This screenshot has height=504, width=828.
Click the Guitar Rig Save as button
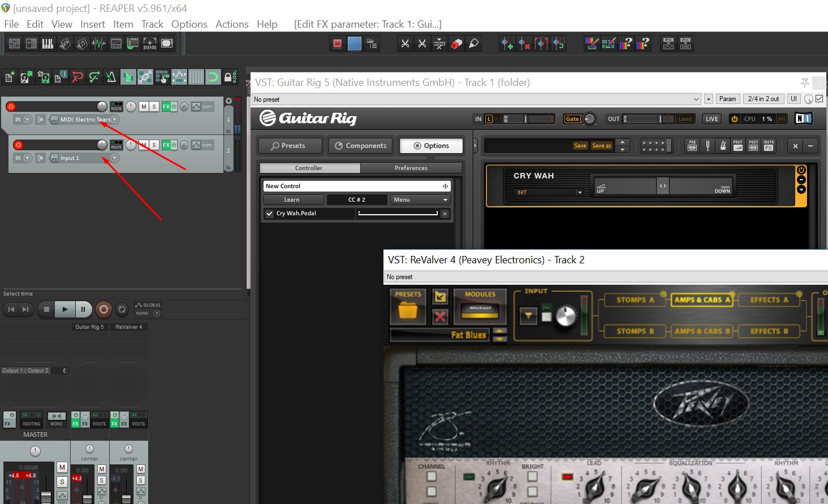pyautogui.click(x=602, y=146)
